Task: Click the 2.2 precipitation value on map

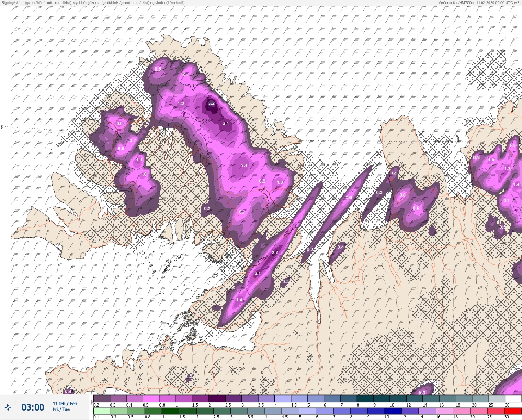Action: point(275,253)
